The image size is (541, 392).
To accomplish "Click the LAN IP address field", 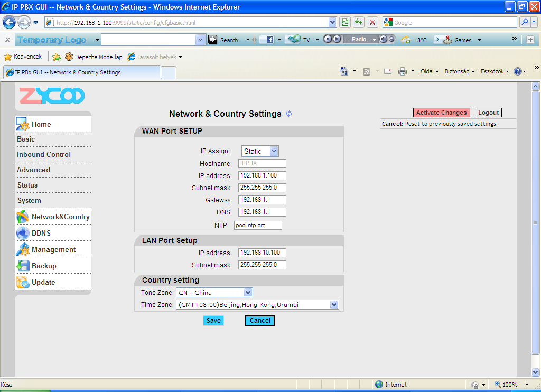I will coord(262,253).
